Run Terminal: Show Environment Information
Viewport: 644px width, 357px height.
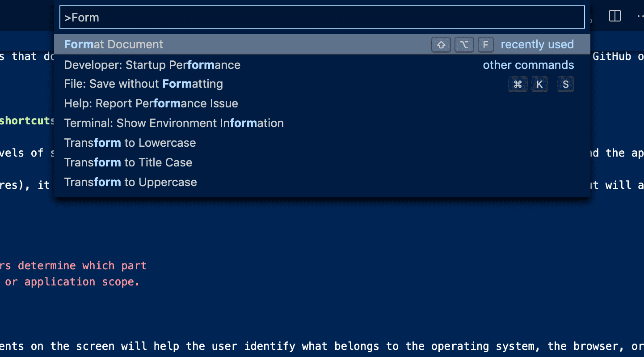[173, 123]
